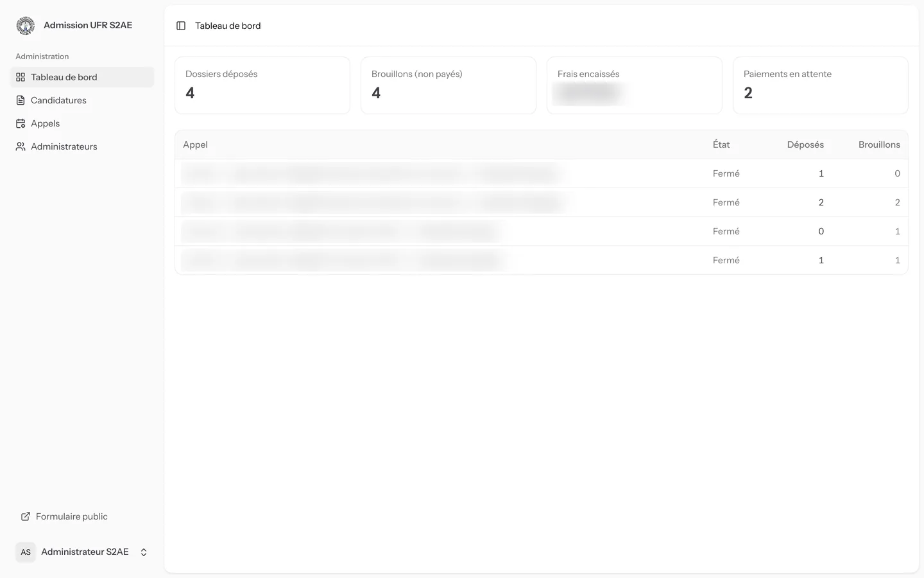
Task: Click the Appel column header
Action: [195, 144]
